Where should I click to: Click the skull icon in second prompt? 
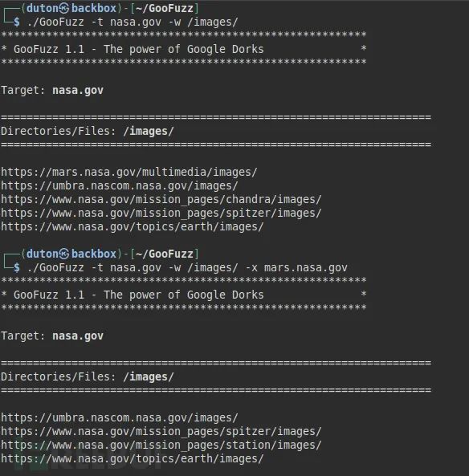point(64,254)
